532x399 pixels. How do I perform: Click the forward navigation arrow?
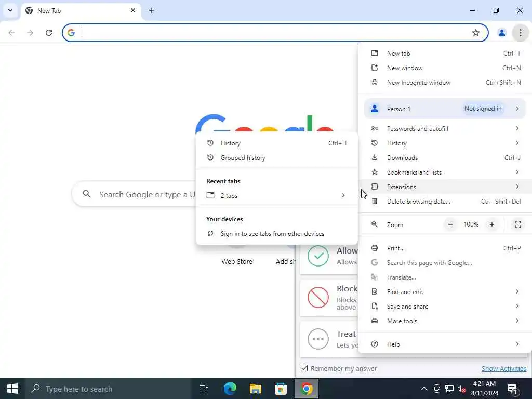coord(30,33)
